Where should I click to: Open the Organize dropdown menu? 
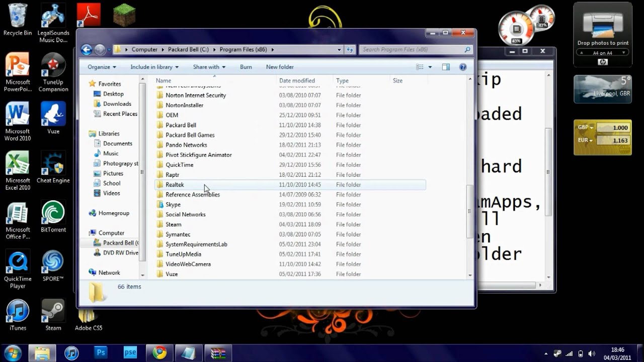[x=102, y=67]
